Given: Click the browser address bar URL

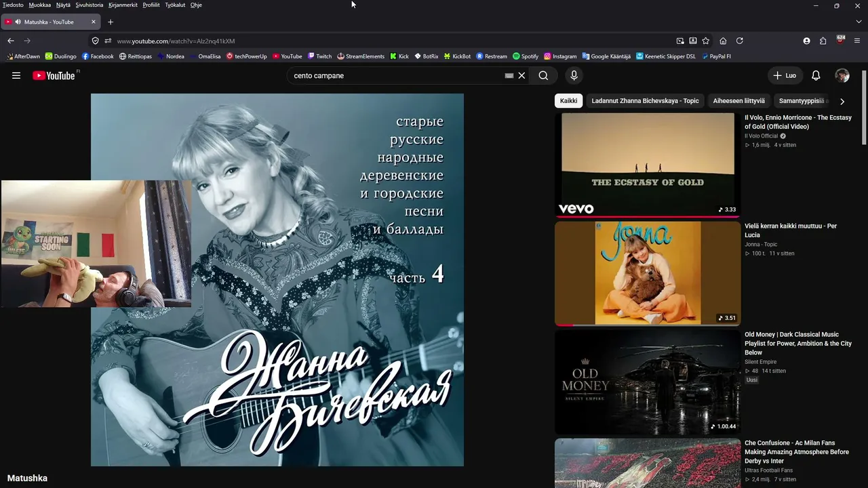Looking at the screenshot, I should pyautogui.click(x=176, y=41).
